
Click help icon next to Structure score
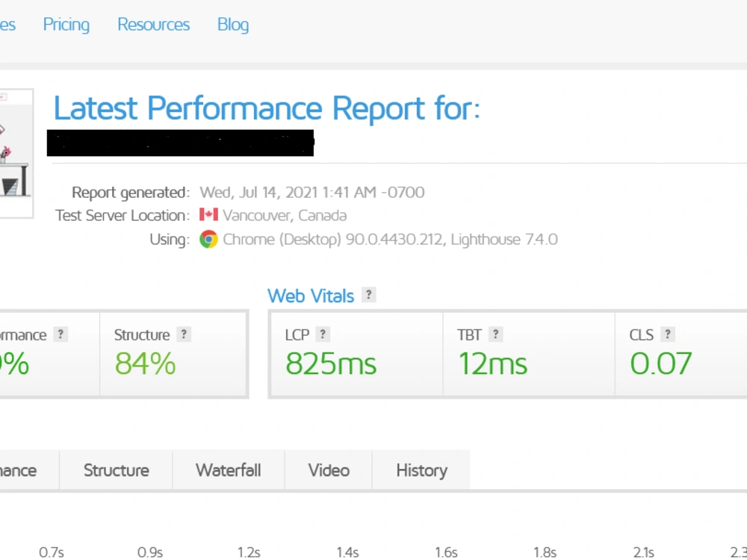tap(184, 335)
